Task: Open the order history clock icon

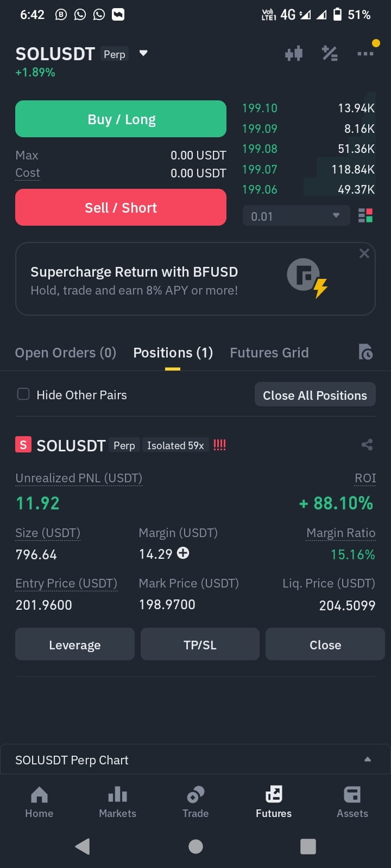Action: click(x=365, y=352)
